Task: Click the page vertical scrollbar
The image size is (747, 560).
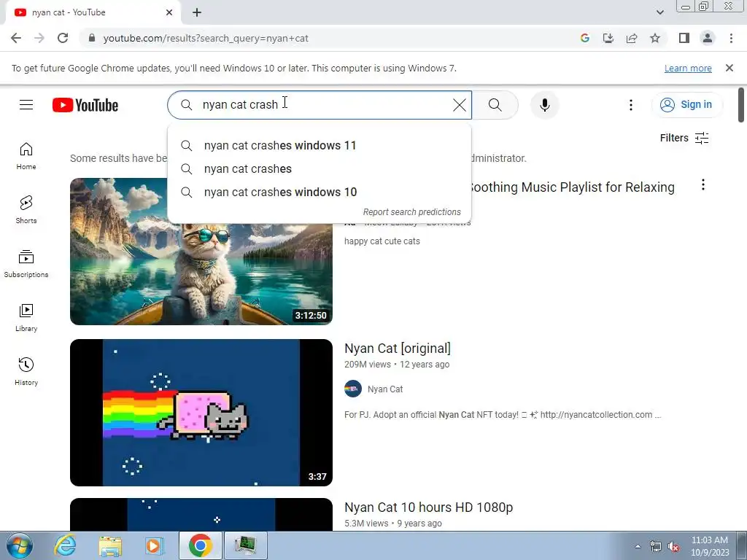Action: [x=741, y=105]
